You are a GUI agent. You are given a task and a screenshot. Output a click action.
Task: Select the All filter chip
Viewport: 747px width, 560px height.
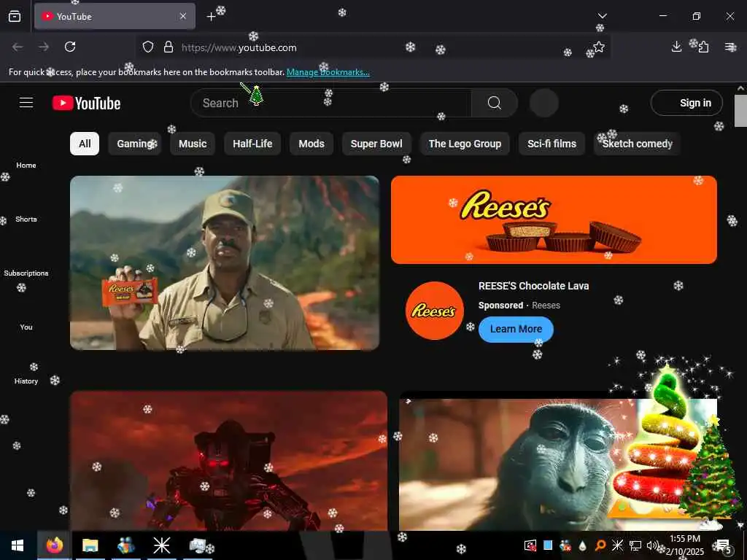tap(85, 144)
